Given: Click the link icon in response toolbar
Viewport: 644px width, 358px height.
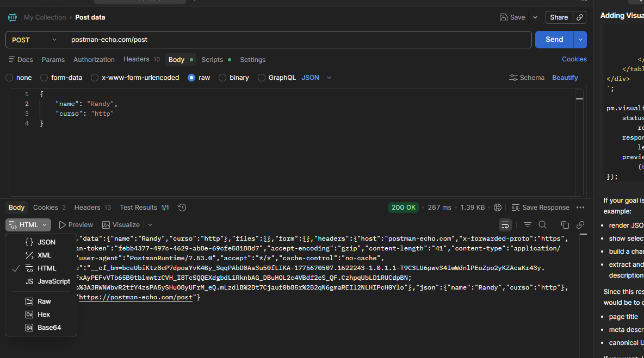Looking at the screenshot, I should [580, 225].
